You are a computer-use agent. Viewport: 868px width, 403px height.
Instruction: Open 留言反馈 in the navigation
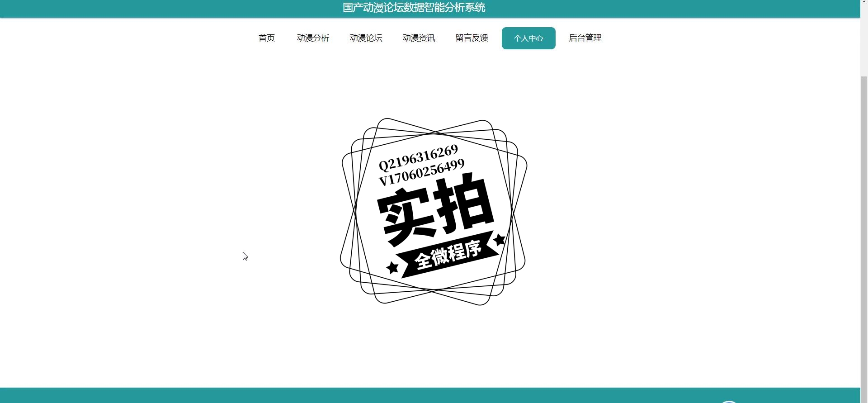[x=472, y=38]
